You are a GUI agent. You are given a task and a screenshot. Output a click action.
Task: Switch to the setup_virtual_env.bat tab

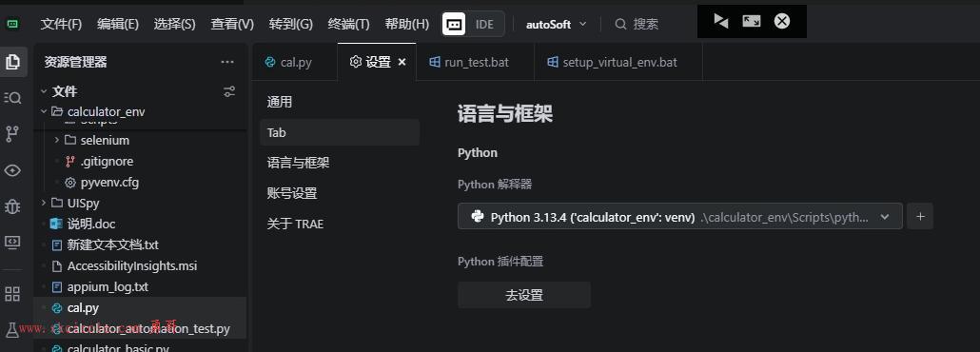pos(618,62)
